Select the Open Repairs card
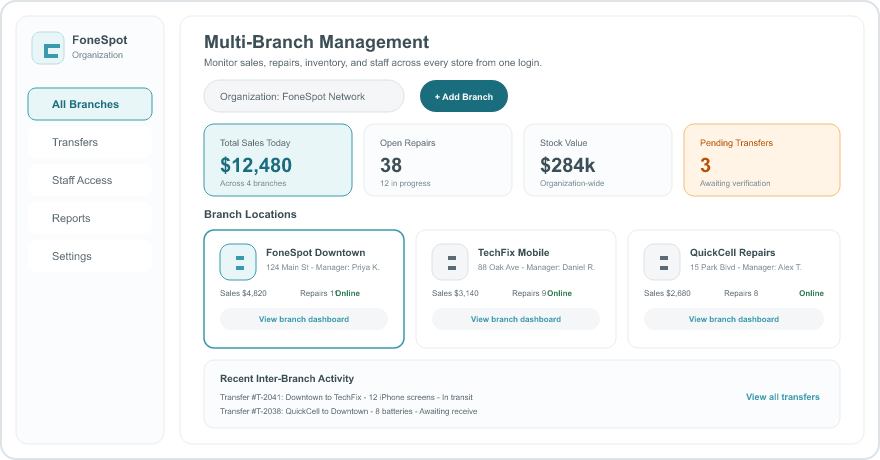 (x=438, y=160)
